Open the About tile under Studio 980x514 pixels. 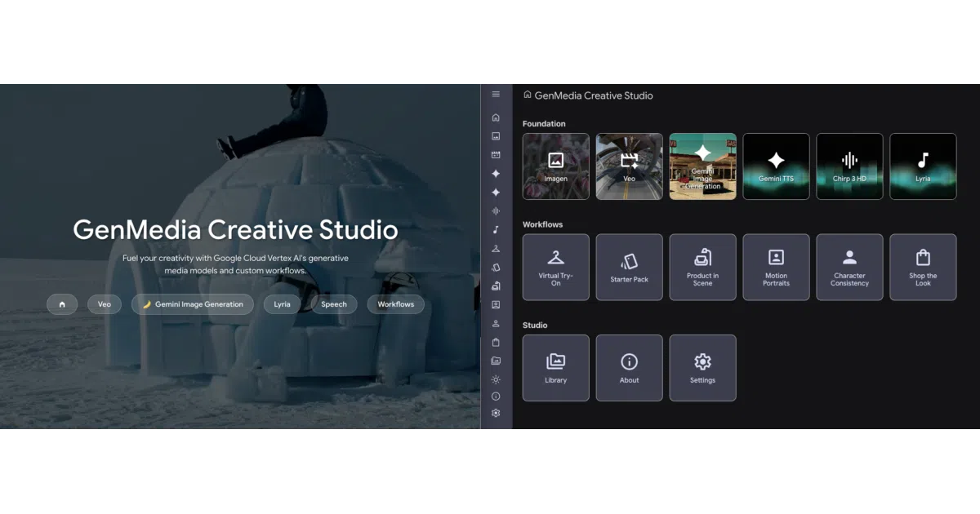tap(630, 368)
